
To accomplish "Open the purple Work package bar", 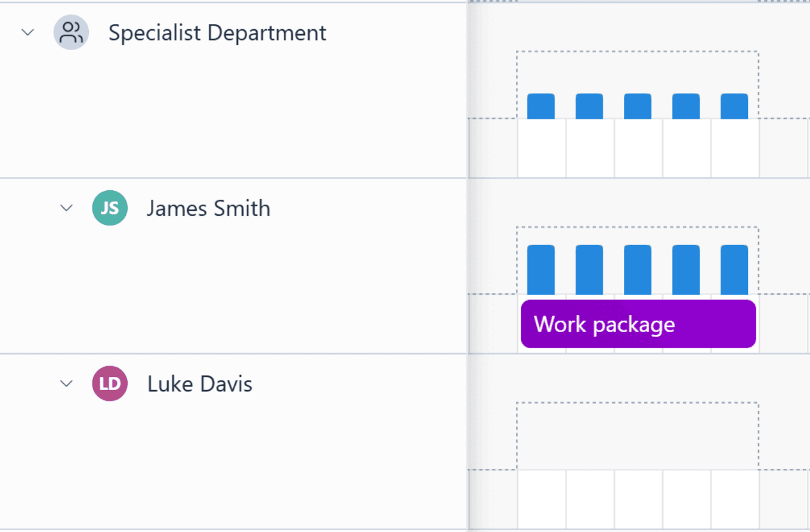I will pyautogui.click(x=638, y=324).
